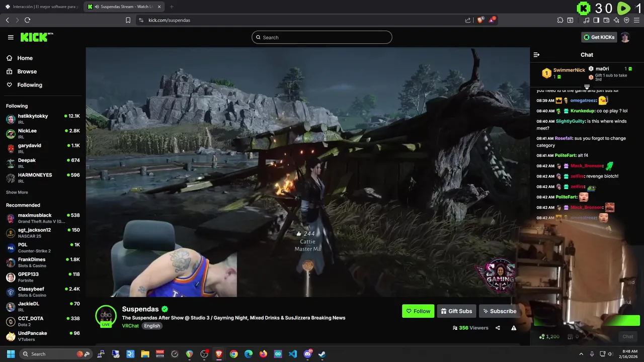Expand Show More under Following
The width and height of the screenshot is (644, 362).
coord(17,193)
